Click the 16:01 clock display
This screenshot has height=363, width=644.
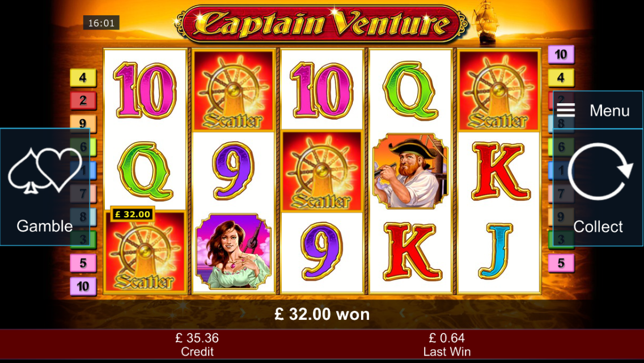(101, 23)
